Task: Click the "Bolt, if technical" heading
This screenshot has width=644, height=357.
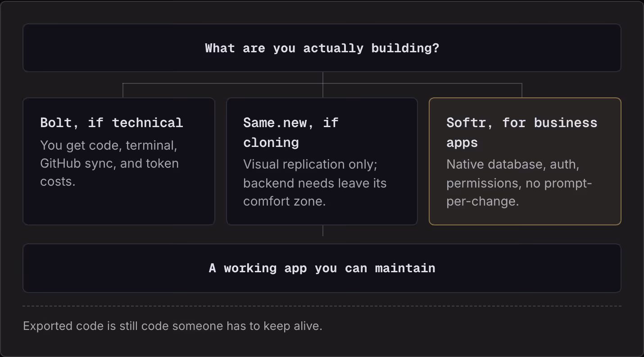Action: [x=112, y=123]
